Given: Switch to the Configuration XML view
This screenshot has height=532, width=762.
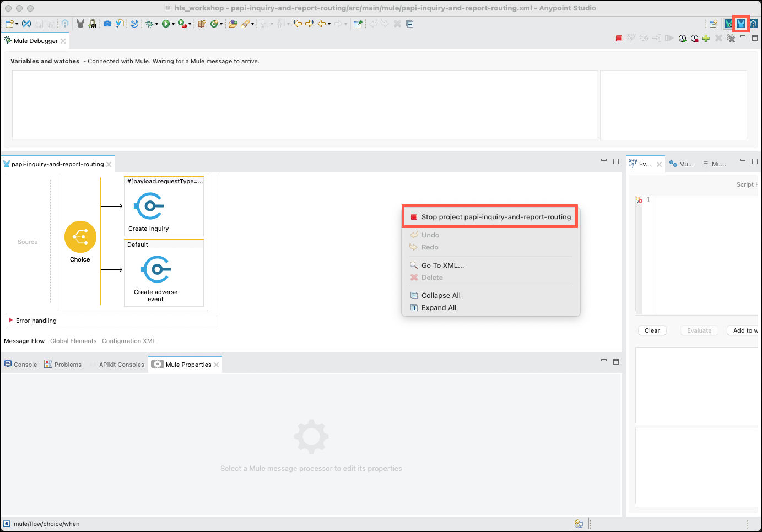Looking at the screenshot, I should tap(129, 341).
